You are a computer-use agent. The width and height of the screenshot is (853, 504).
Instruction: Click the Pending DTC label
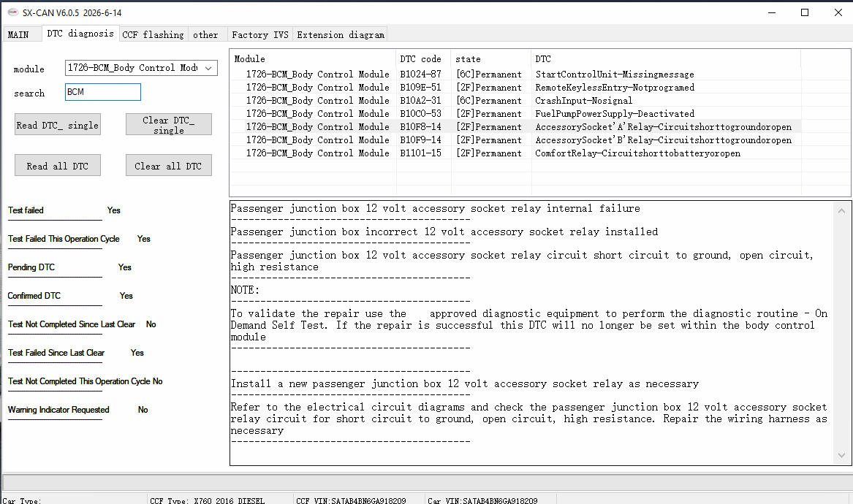(x=31, y=267)
